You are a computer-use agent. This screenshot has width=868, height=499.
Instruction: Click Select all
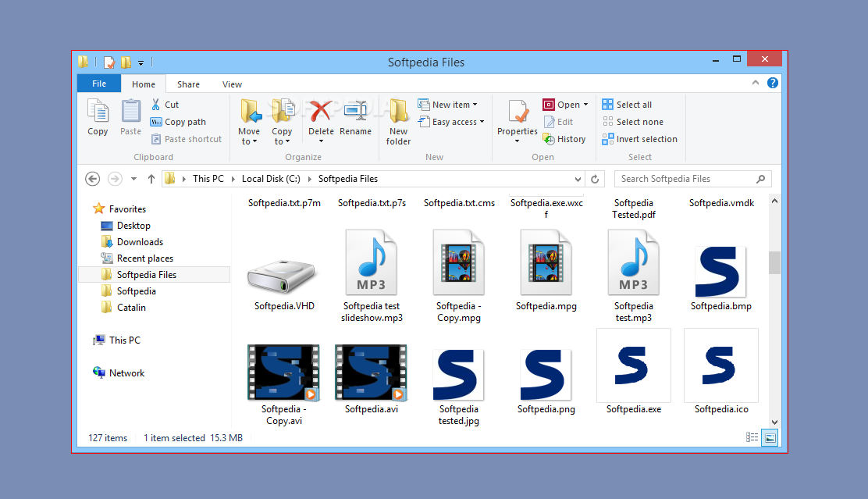[628, 104]
